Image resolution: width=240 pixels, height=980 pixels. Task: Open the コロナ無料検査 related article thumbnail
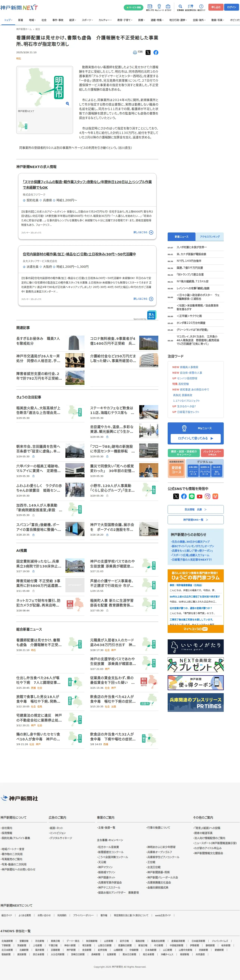point(149,343)
